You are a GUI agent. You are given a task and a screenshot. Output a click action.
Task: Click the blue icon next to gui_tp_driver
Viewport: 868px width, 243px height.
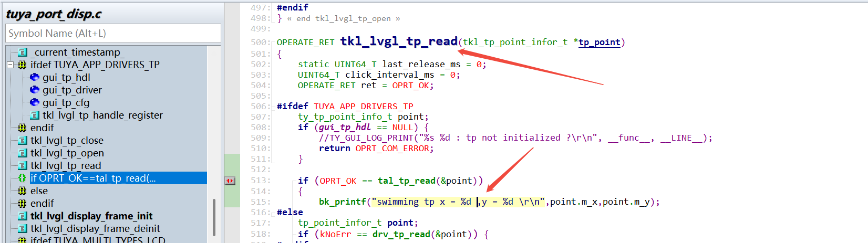35,90
